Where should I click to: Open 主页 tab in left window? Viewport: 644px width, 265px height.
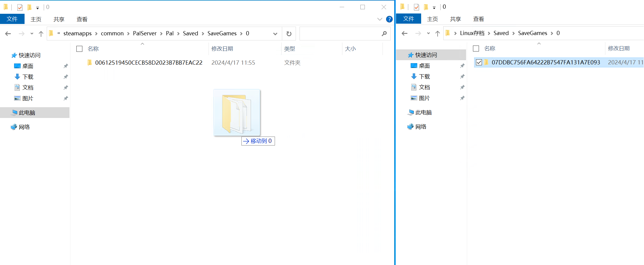click(36, 19)
